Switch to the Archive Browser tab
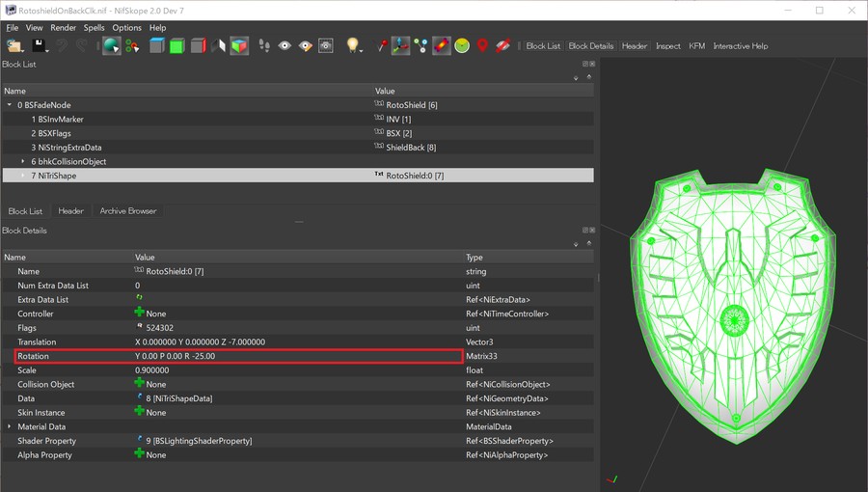This screenshot has height=492, width=868. 127,211
